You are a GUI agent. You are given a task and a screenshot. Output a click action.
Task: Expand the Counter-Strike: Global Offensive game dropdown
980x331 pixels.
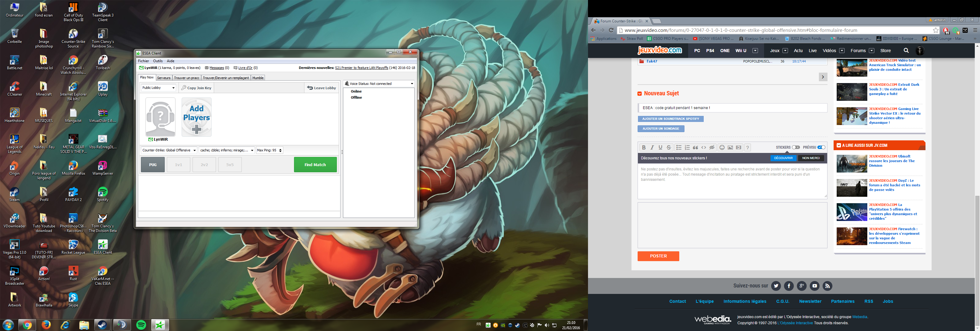point(168,150)
